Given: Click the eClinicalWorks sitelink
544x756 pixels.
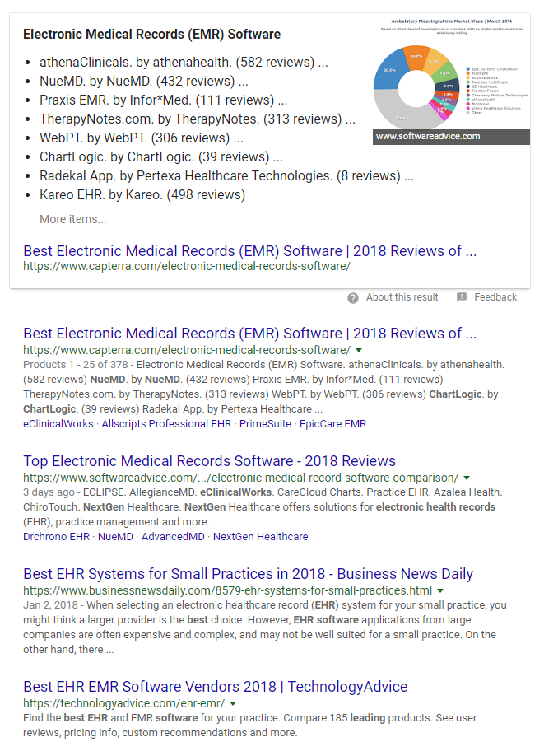Looking at the screenshot, I should tap(58, 423).
